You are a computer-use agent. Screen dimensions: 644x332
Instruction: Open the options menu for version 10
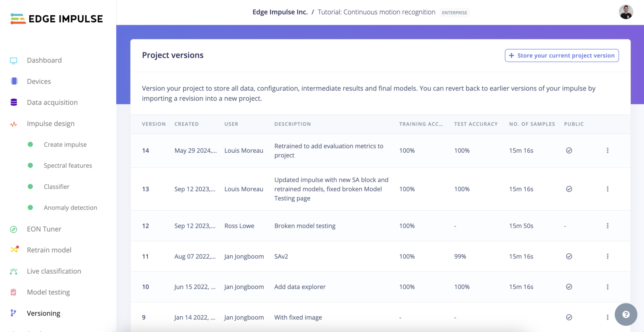click(x=607, y=287)
